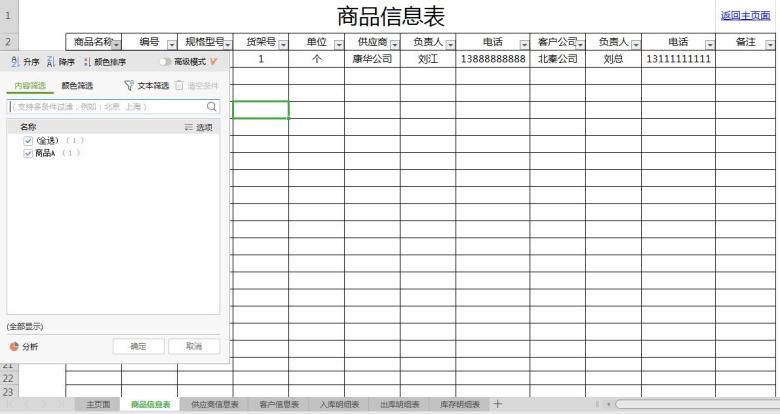This screenshot has height=414, width=780.
Task: Cancel filter with 取消 button
Action: 194,346
